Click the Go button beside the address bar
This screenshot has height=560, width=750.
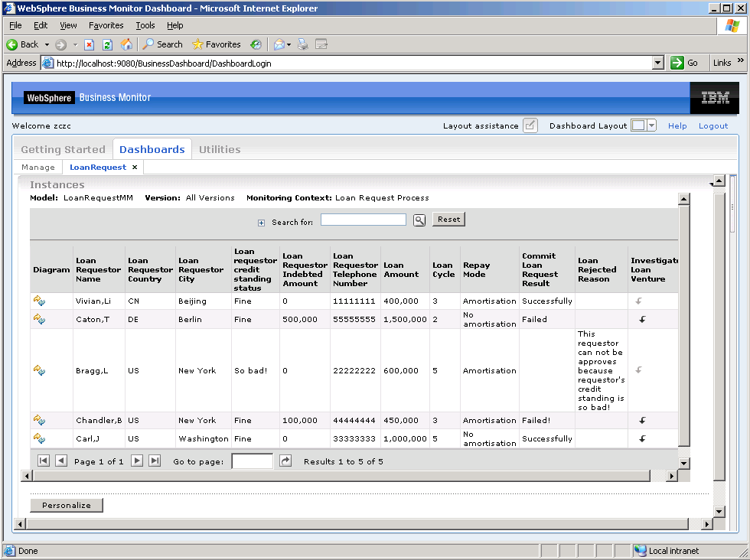(684, 63)
